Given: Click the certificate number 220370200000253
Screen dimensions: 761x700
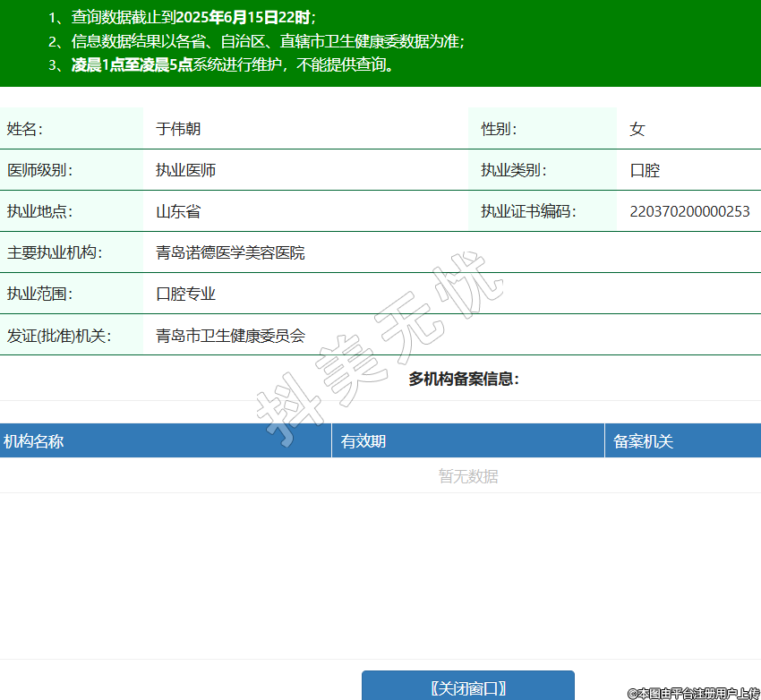Looking at the screenshot, I should (689, 211).
